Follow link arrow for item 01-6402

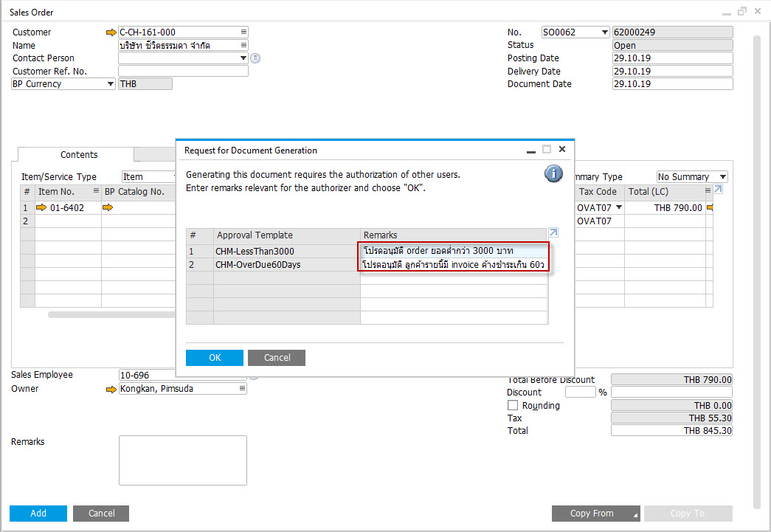click(x=41, y=208)
